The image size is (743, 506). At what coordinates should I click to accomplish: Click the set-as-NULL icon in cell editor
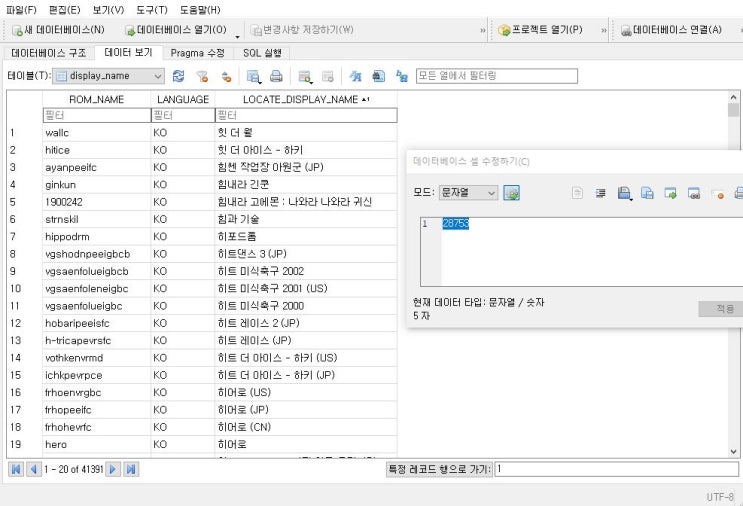(x=717, y=193)
